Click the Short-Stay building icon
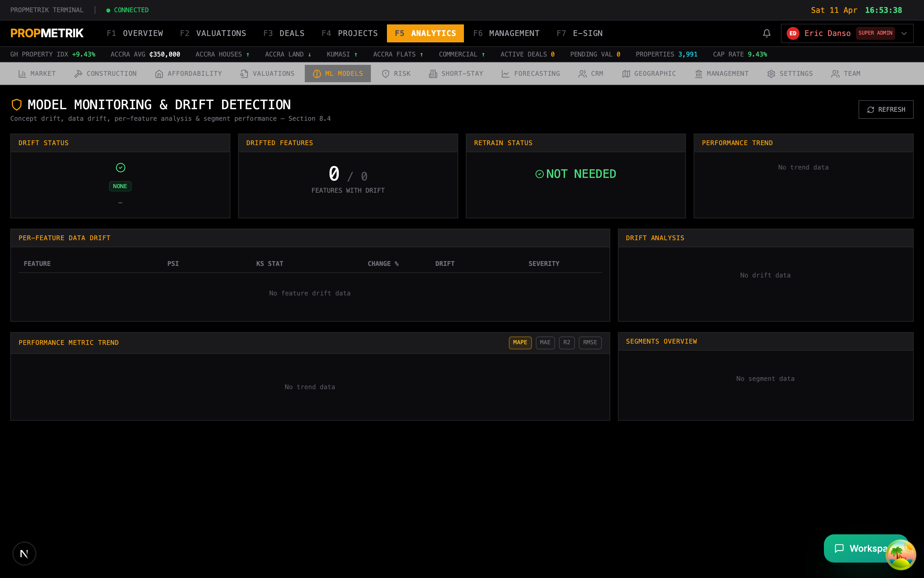The width and height of the screenshot is (924, 578). click(x=433, y=74)
